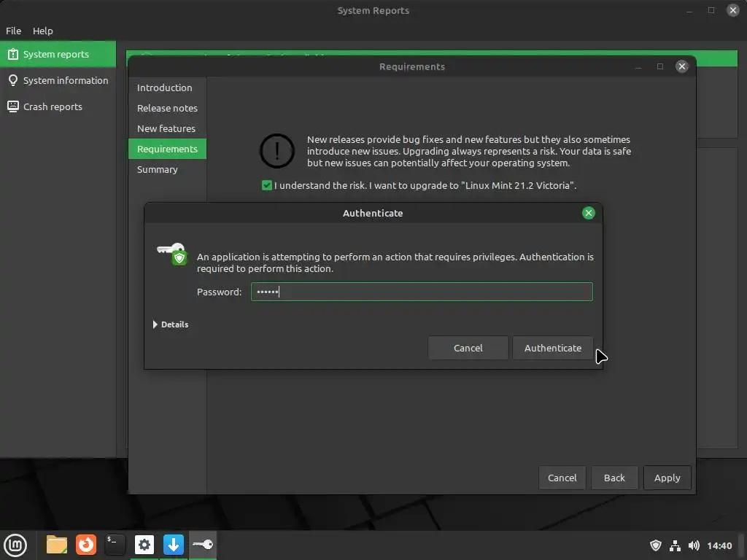Click Authenticate button in password dialog

coord(553,348)
